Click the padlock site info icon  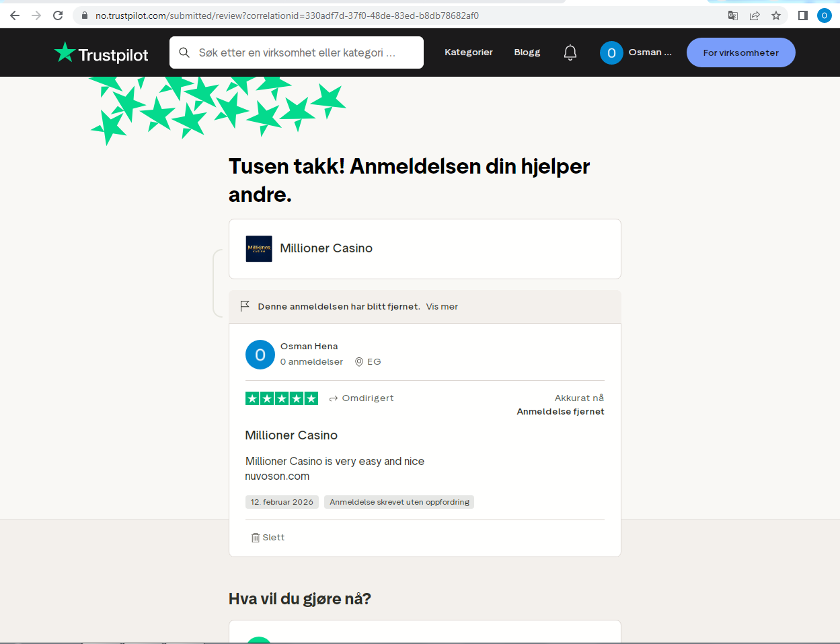(x=85, y=15)
